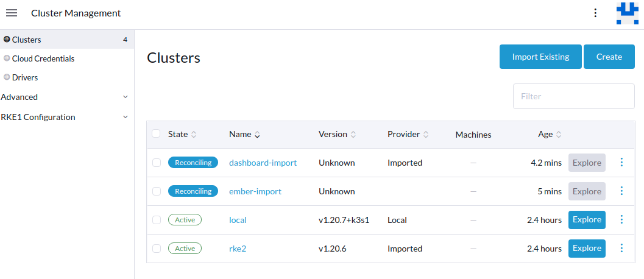This screenshot has height=279, width=644.
Task: Select the dashboard-import row checkbox
Action: point(157,163)
